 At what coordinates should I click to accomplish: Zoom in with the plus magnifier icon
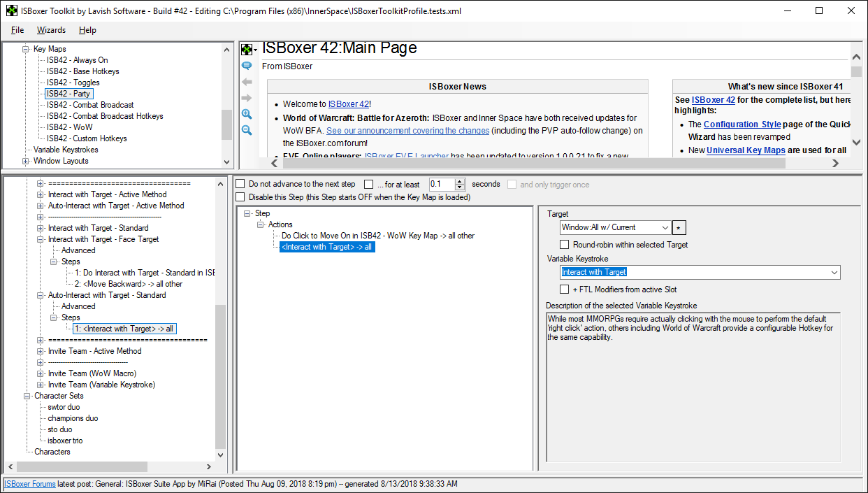tap(247, 114)
